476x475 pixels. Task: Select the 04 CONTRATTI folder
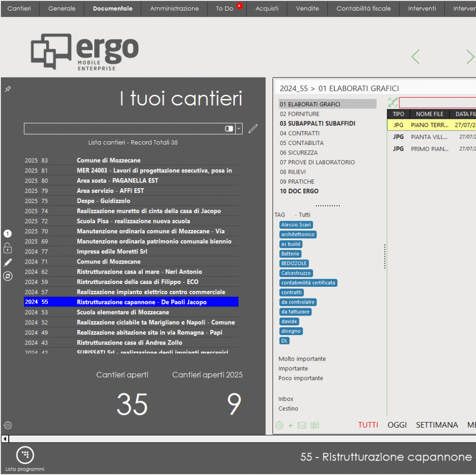click(300, 133)
